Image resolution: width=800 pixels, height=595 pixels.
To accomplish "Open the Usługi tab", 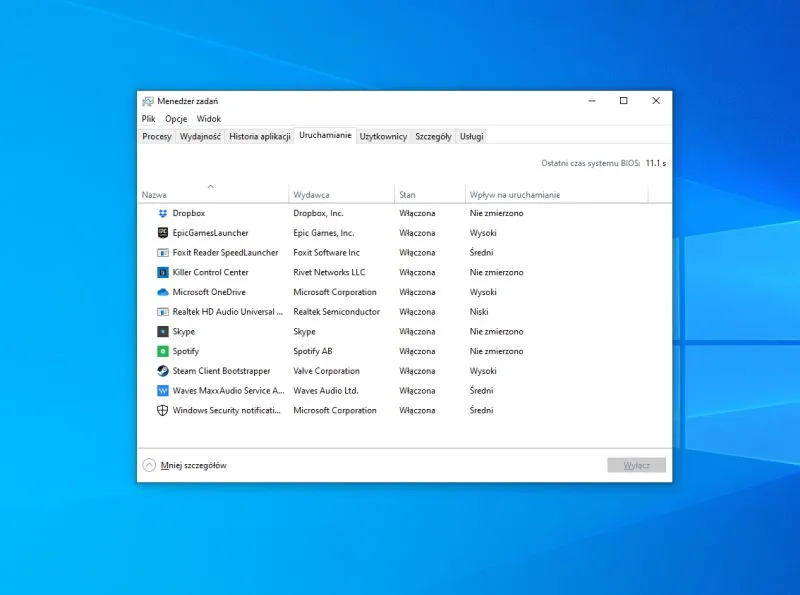I will (470, 136).
